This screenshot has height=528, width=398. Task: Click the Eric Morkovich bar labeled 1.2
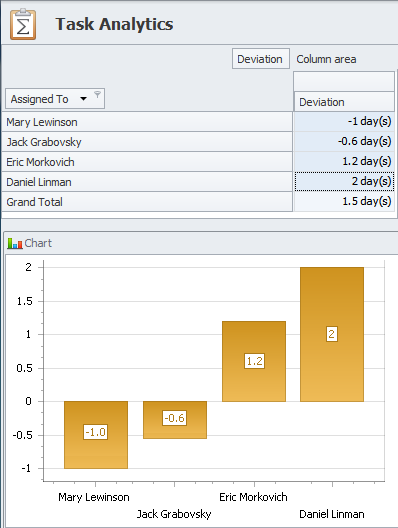254,361
